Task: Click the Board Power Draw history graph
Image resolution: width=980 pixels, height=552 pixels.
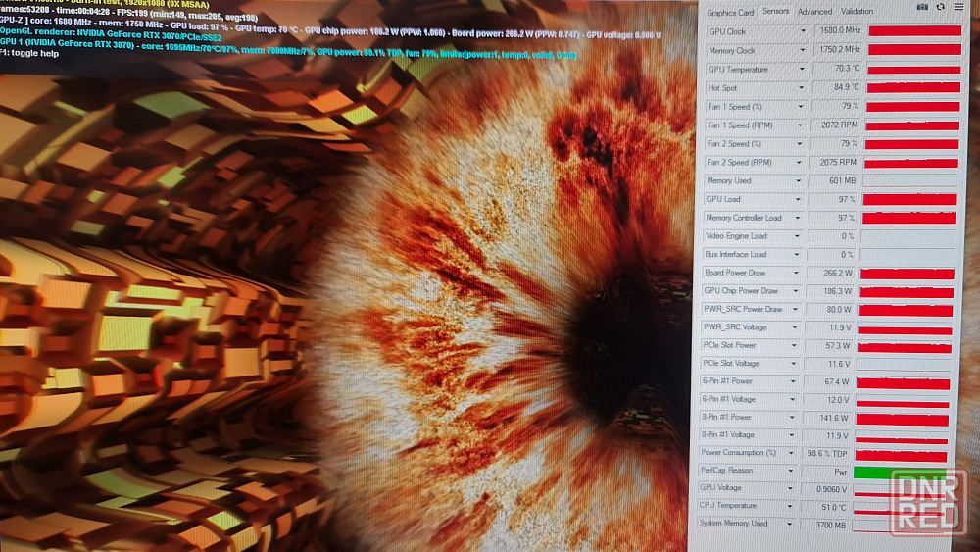Action: [906, 274]
